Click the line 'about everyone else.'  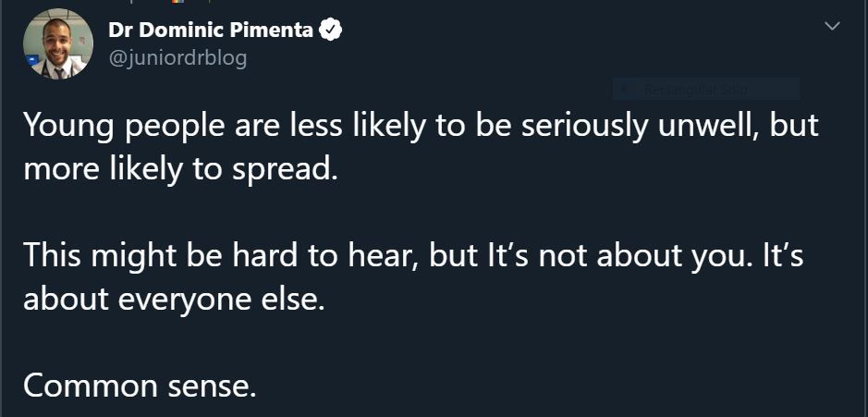pos(175,300)
